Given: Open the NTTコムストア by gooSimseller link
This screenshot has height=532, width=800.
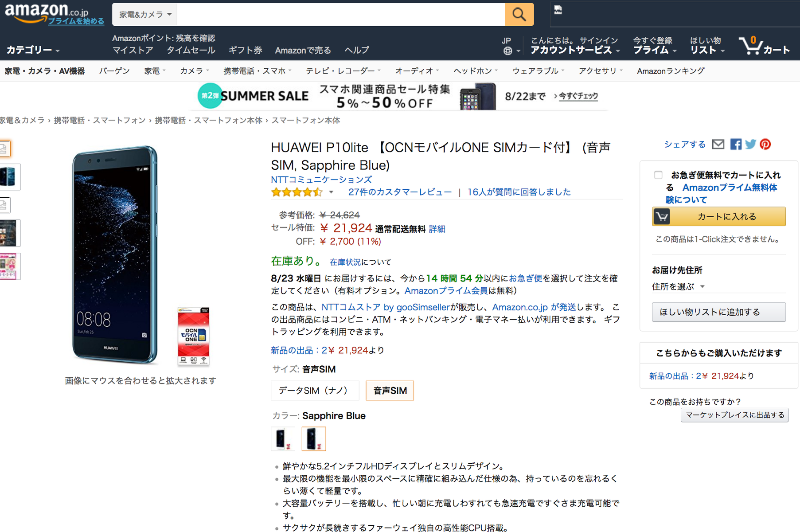Looking at the screenshot, I should click(x=386, y=307).
